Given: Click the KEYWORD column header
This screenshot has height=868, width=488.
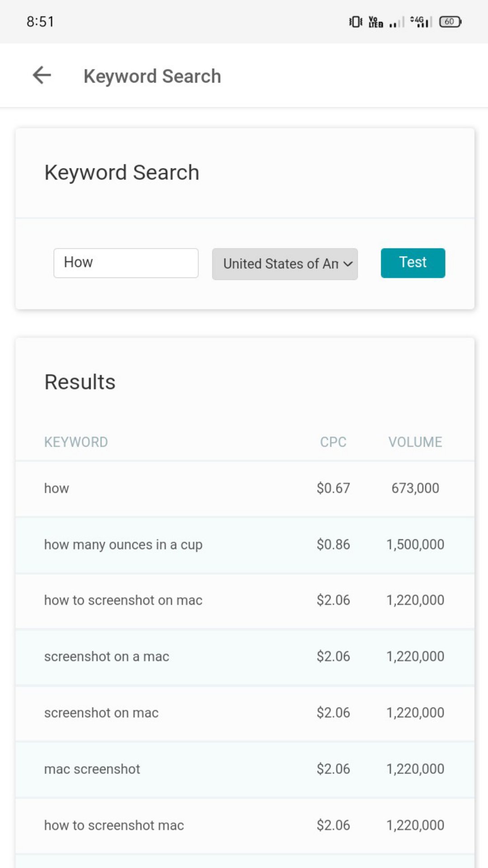Looking at the screenshot, I should click(x=76, y=442).
